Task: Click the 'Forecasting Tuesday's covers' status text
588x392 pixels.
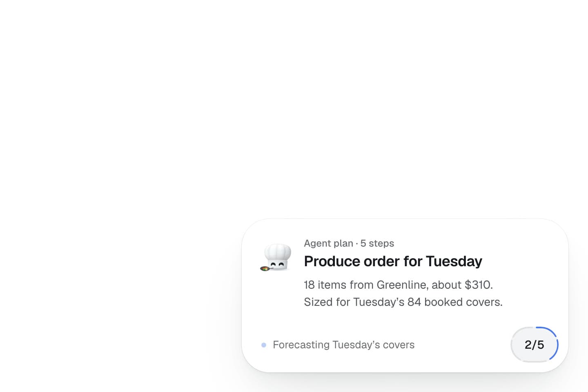Action: 343,345
